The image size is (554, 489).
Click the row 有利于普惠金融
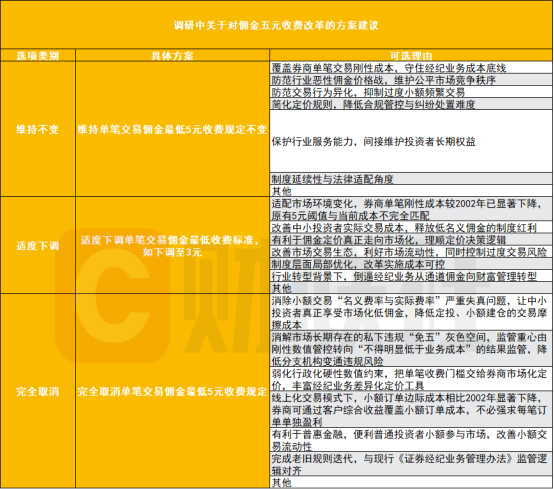tap(411, 440)
